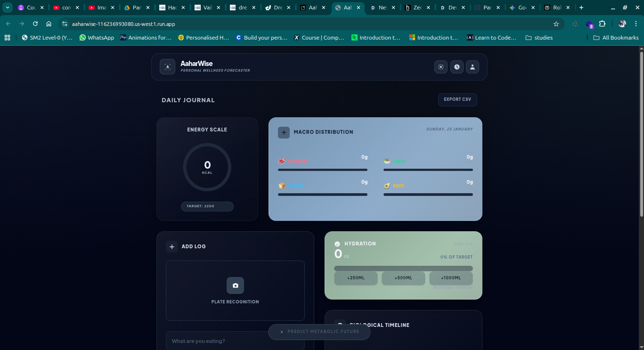Click the 'PERSONAL WELLNESS FORECASTER' tagline

click(x=215, y=71)
